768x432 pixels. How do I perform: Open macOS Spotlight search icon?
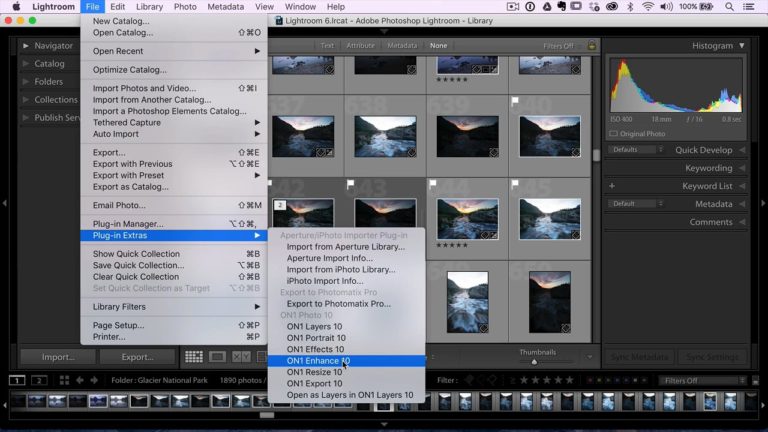[x=729, y=7]
